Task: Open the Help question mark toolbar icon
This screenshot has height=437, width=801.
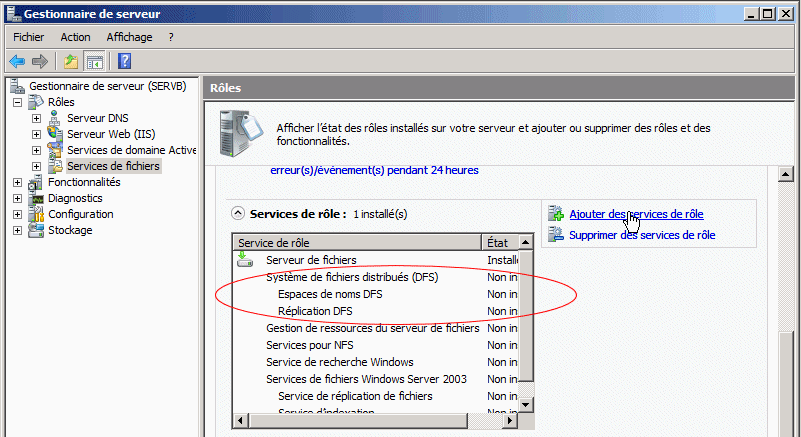Action: coord(125,62)
